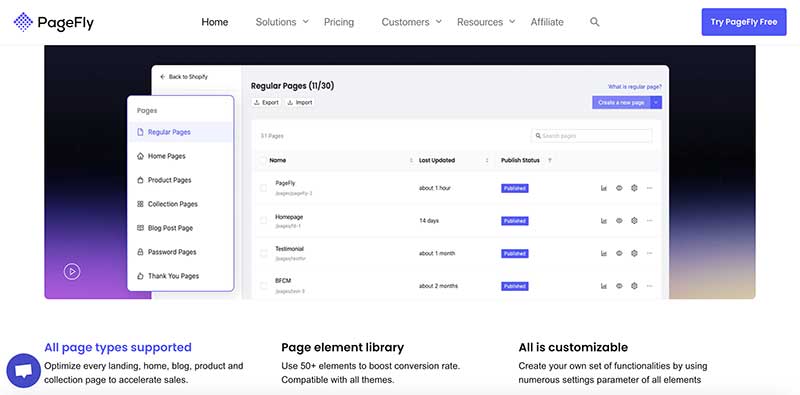
Task: Click the Published badge in BFCM row
Action: [x=514, y=286]
